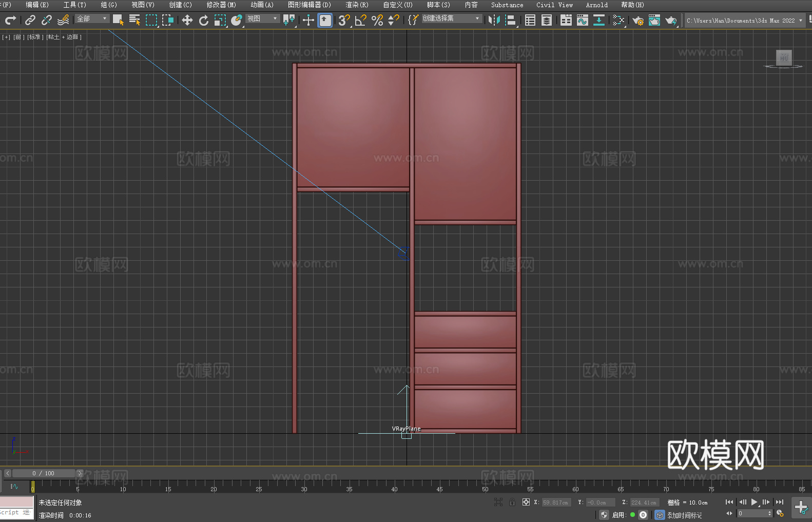Choose Rectangular Selection Region icon

click(x=151, y=20)
